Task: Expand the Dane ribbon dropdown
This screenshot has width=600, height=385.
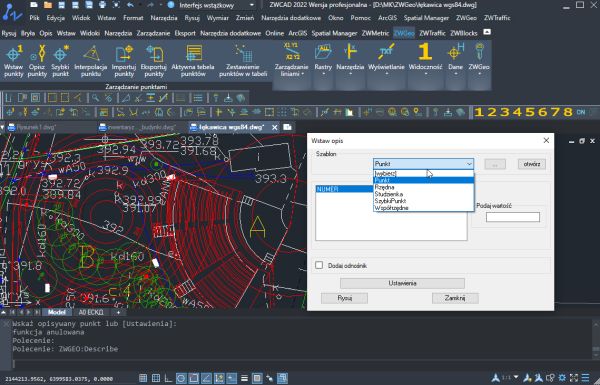Action: coord(455,70)
